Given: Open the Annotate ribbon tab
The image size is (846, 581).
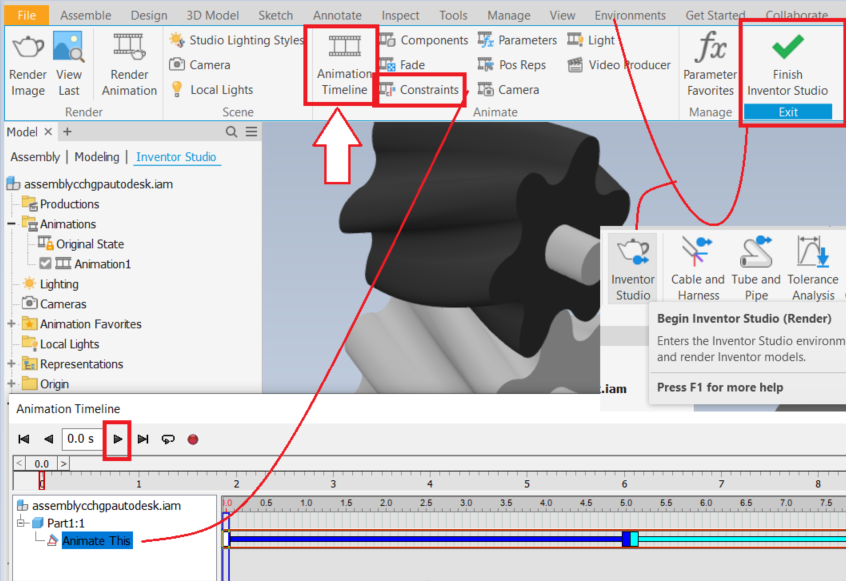Looking at the screenshot, I should (337, 15).
